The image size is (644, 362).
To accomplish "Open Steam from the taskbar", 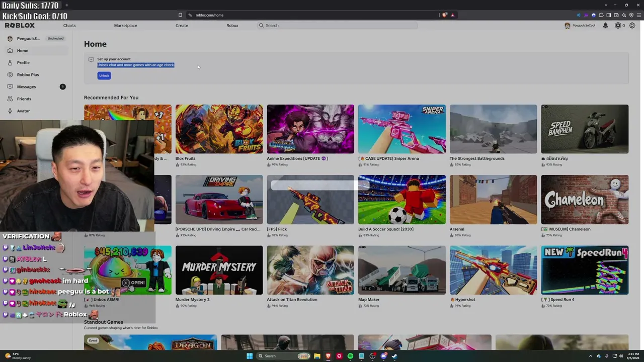I will [x=394, y=356].
